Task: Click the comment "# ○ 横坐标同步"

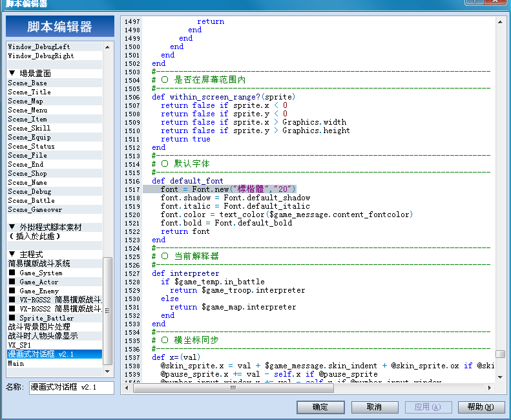Action: coord(185,340)
